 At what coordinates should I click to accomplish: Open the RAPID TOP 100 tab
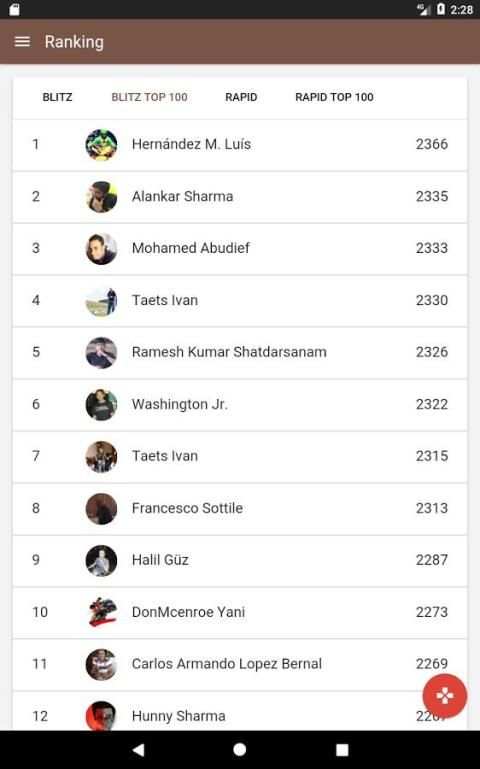[x=334, y=97]
